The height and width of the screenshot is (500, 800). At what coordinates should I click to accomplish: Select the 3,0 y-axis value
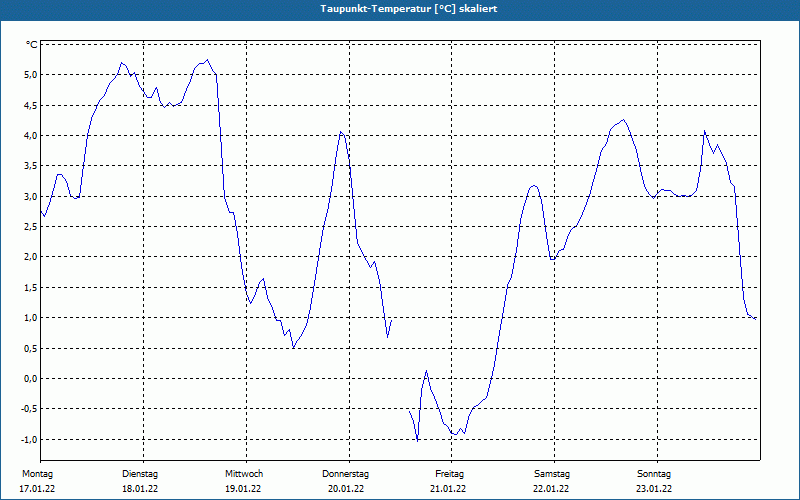(x=31, y=196)
